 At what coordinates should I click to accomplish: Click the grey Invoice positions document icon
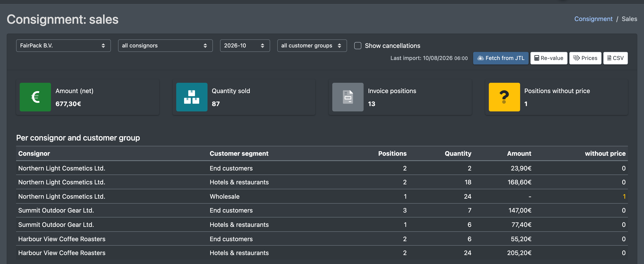click(348, 97)
